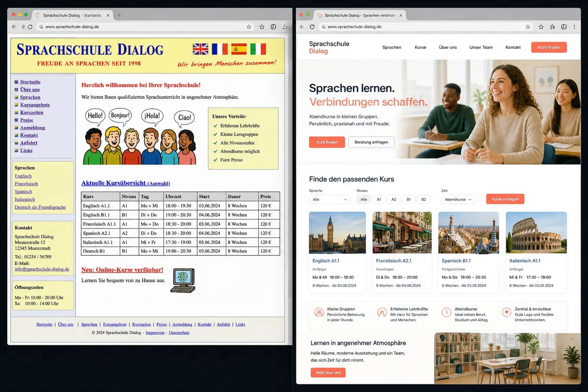The height and width of the screenshot is (392, 588).
Task: Click the Kurse anzeigen button
Action: pyautogui.click(x=505, y=199)
